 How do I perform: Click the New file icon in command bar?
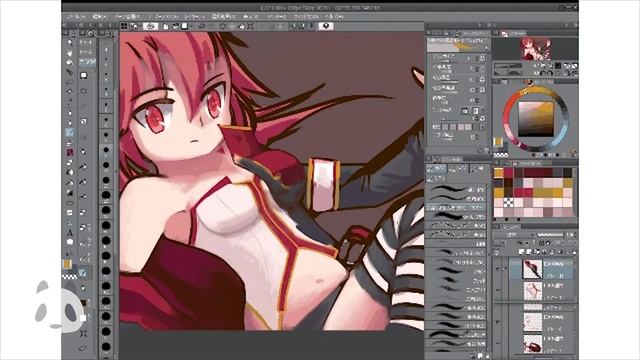coord(166,26)
